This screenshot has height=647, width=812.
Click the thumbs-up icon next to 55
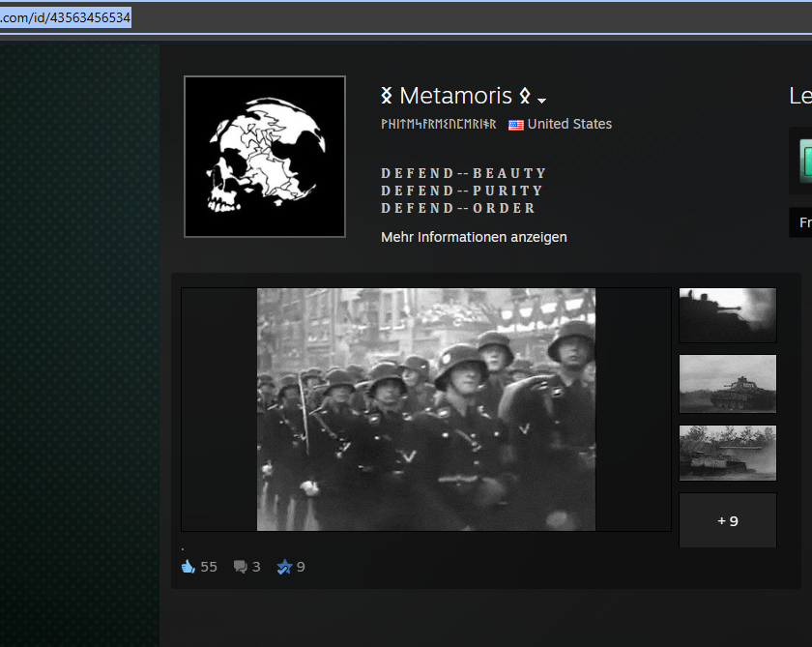coord(188,567)
